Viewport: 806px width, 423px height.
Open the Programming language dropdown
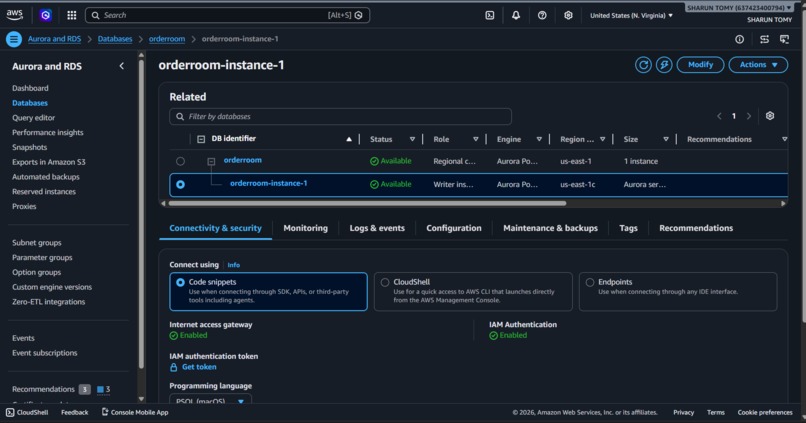click(x=211, y=400)
